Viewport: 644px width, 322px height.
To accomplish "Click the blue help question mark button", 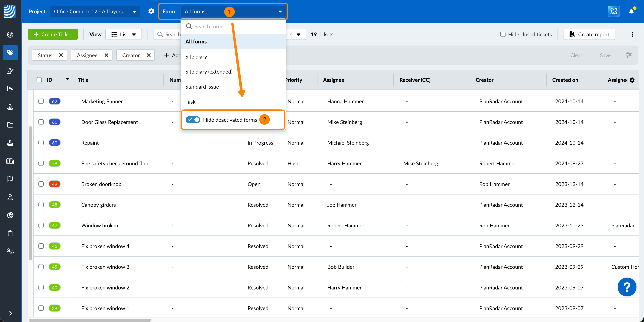I will click(627, 287).
